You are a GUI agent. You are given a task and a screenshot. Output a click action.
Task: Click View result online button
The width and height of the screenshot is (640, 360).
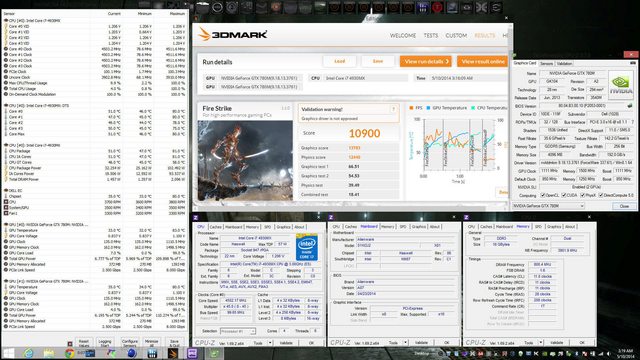click(x=482, y=61)
